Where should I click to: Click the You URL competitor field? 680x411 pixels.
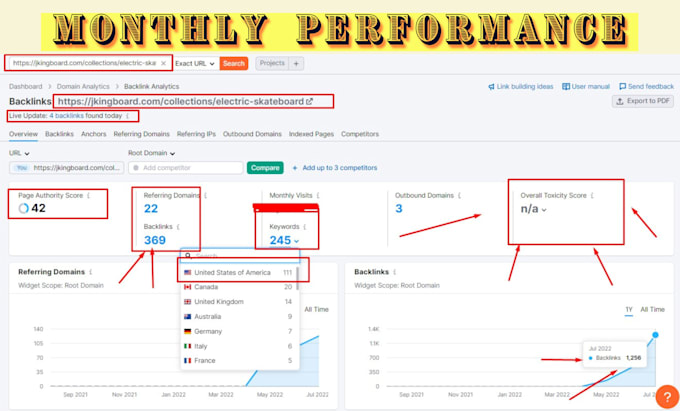pyautogui.click(x=66, y=168)
